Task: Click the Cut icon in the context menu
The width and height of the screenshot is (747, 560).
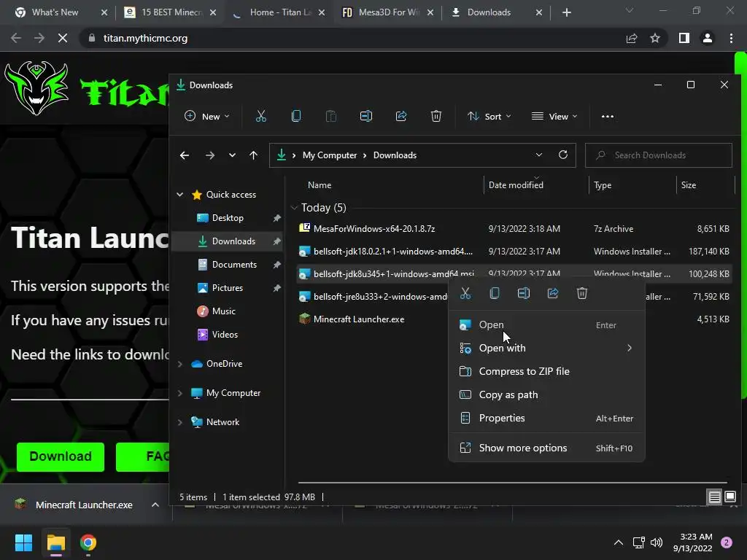Action: click(465, 293)
